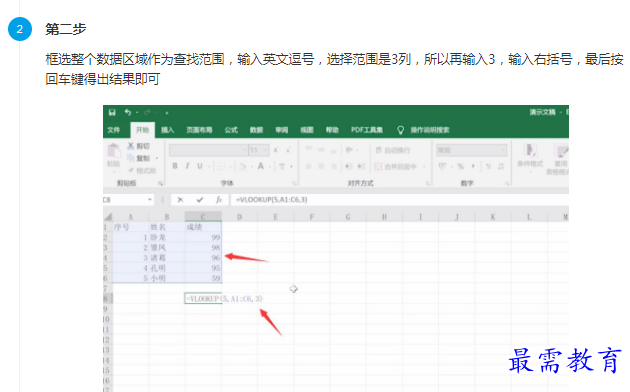The width and height of the screenshot is (630, 392).
Task: Click the Increase Indent icon
Action: tap(361, 166)
